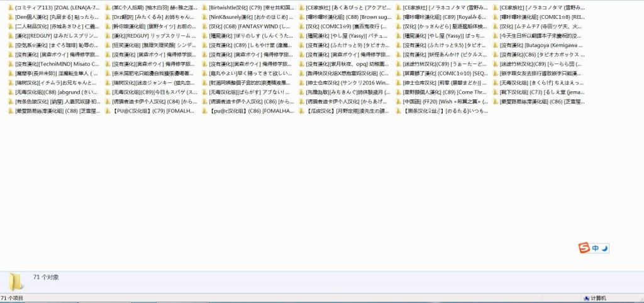Viewport: 644px width, 303px height.
Task: Select folder '[无毒汉化组] [きくらげ] ちえはえっ...'
Action: 539,83
